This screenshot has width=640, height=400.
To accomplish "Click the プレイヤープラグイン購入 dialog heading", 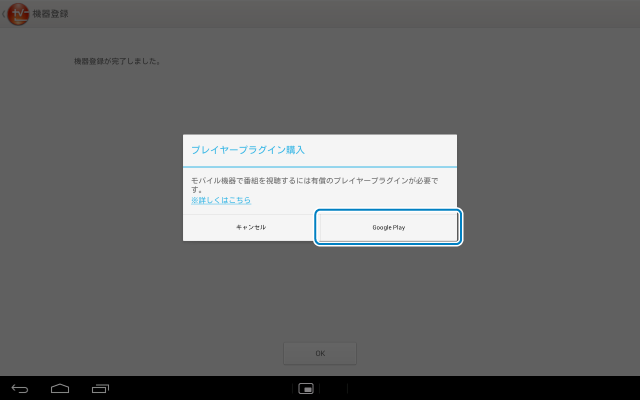I will [248, 149].
